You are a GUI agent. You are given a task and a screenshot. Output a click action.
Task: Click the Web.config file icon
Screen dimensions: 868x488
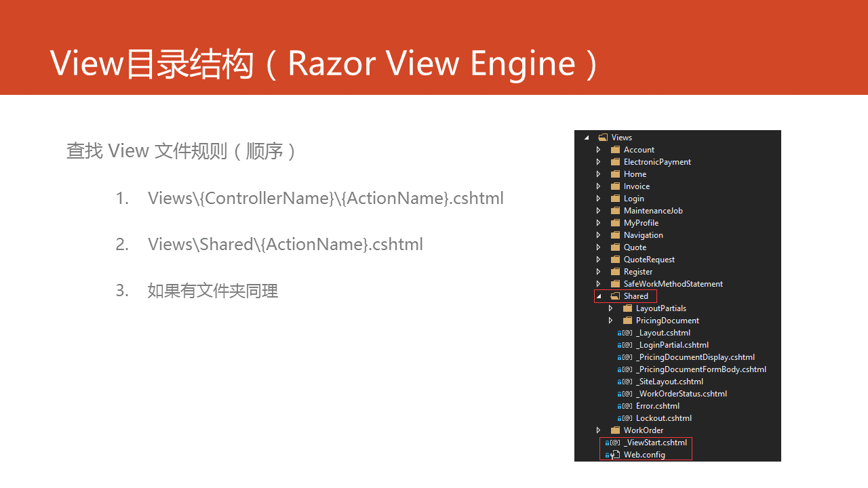(x=616, y=455)
